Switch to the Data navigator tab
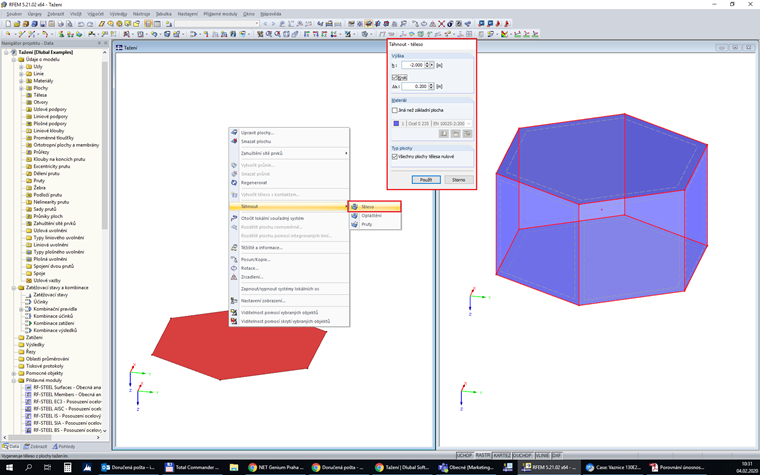 click(11, 446)
